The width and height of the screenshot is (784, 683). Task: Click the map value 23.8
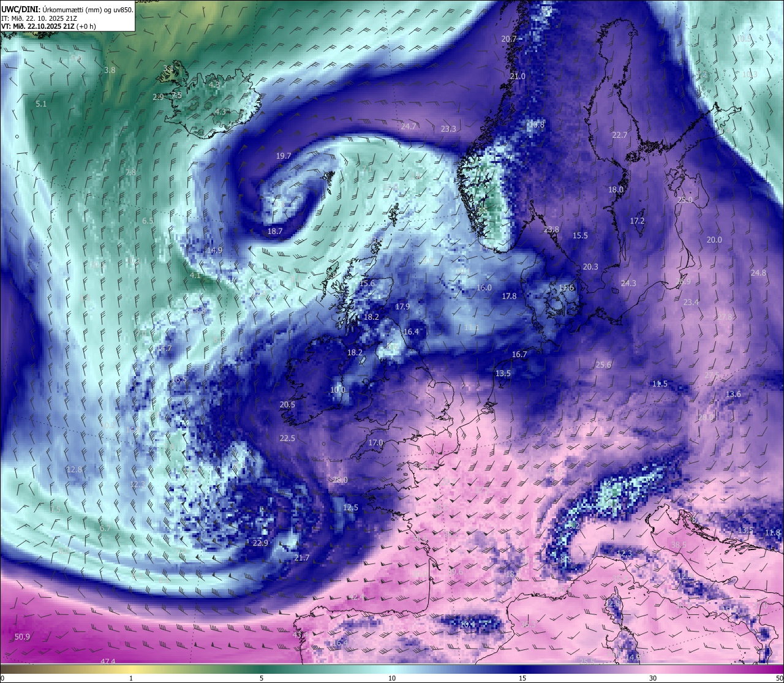coord(551,230)
